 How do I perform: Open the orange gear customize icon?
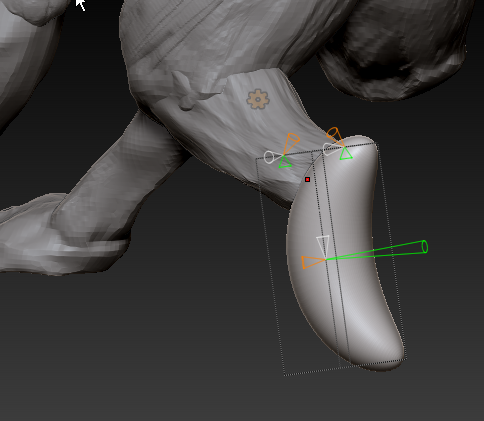(x=258, y=99)
